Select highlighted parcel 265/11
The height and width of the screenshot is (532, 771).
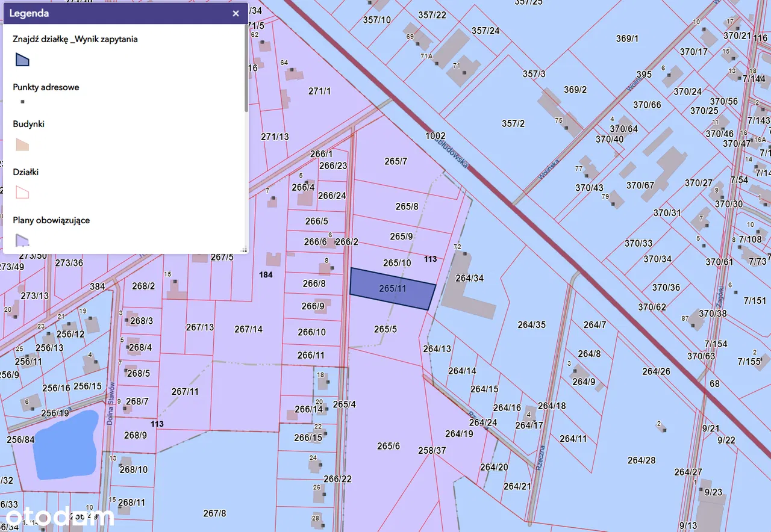(x=392, y=289)
